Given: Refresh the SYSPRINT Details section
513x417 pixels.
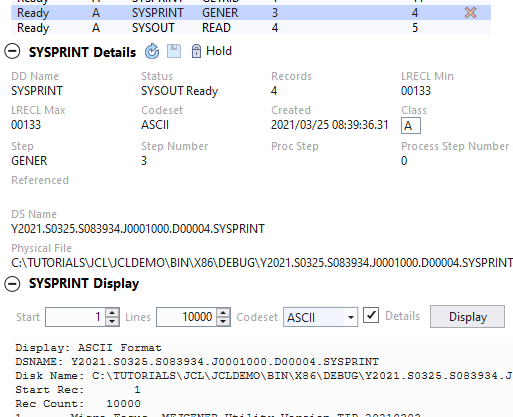Looking at the screenshot, I should click(x=152, y=51).
